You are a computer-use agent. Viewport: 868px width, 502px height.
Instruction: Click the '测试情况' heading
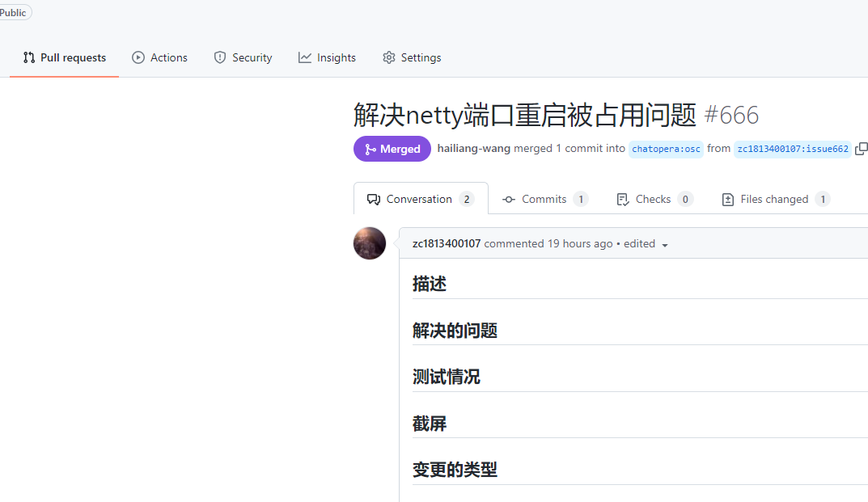click(x=447, y=377)
